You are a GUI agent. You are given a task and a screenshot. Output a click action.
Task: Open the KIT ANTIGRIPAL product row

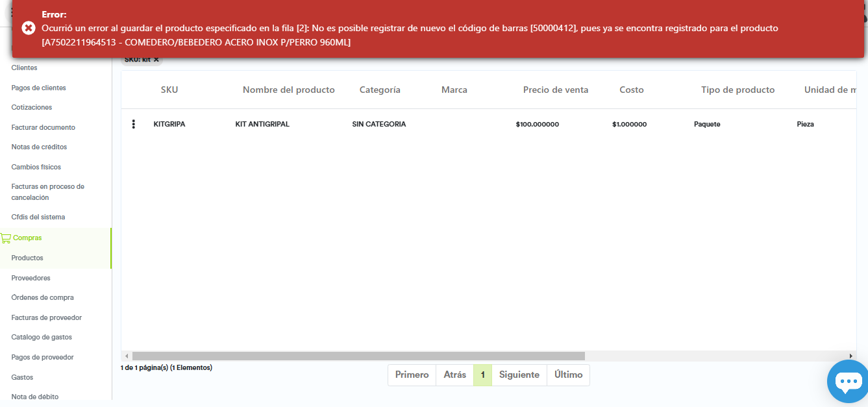coord(262,124)
